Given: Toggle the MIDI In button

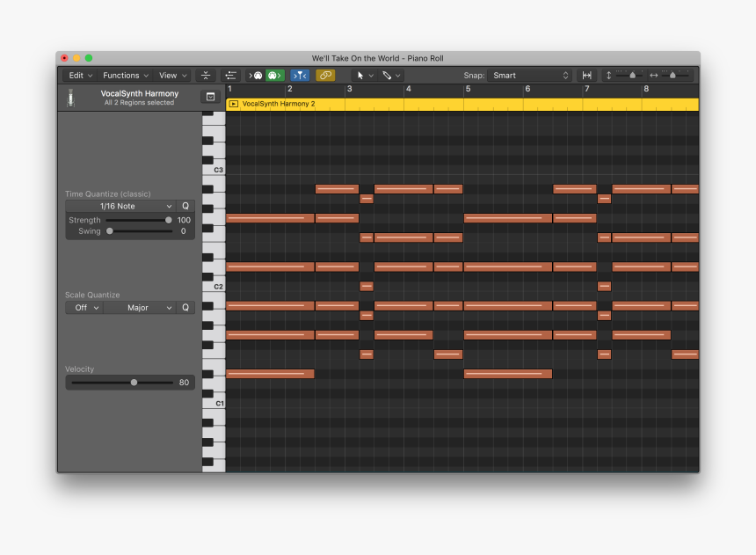Looking at the screenshot, I should (x=256, y=76).
